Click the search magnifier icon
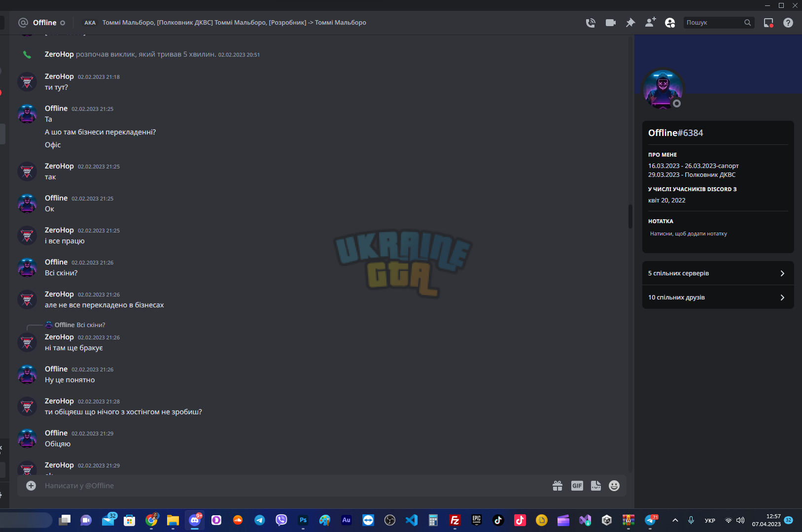802x532 pixels. point(748,23)
